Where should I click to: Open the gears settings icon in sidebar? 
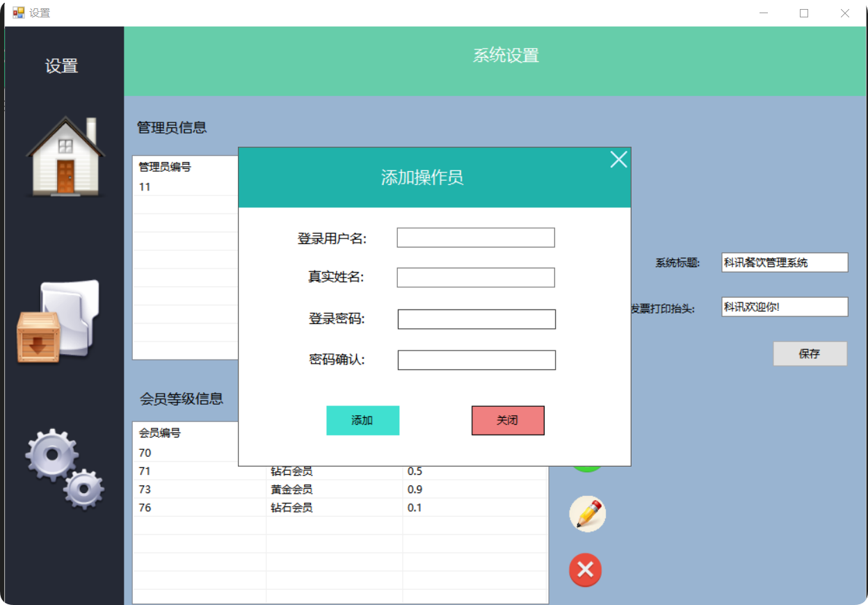(65, 469)
